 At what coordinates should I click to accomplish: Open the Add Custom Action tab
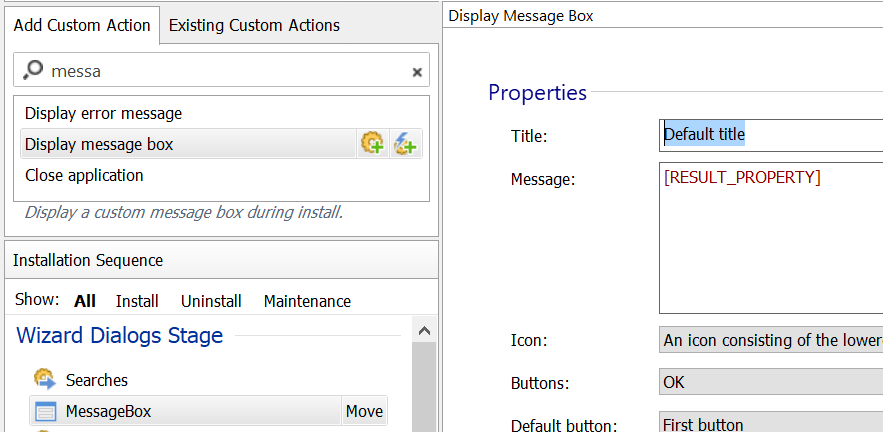82,25
